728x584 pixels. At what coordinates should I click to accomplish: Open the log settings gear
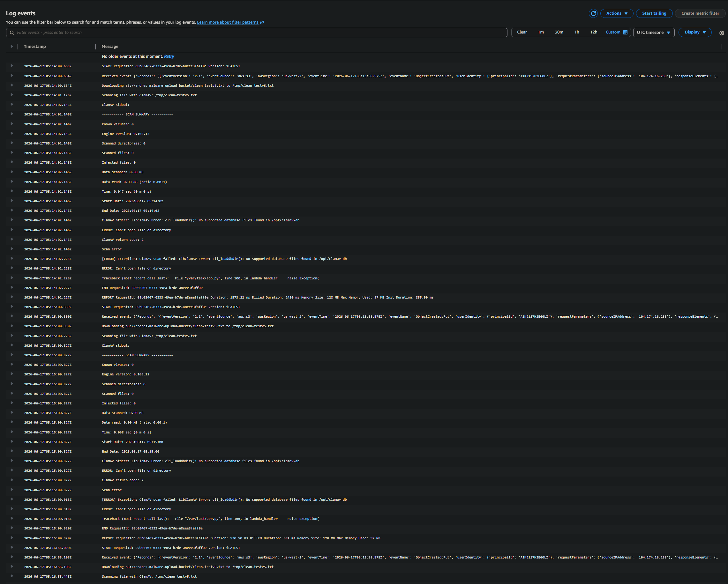(722, 33)
